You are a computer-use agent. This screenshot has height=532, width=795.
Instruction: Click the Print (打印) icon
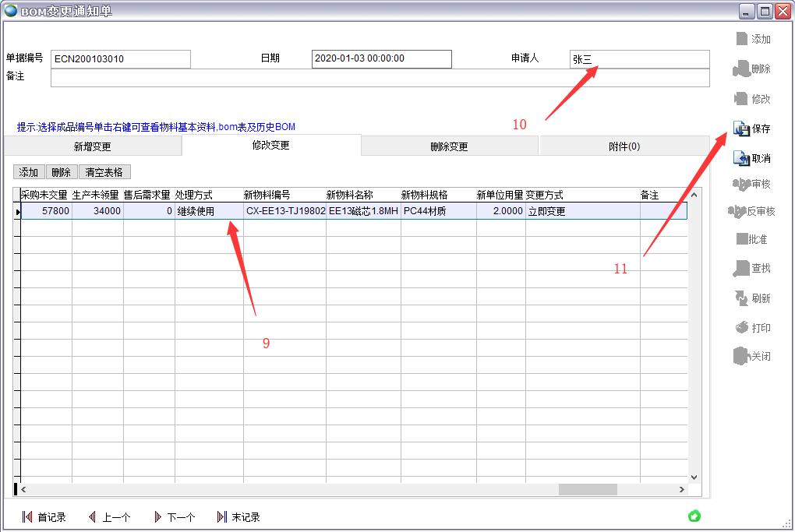click(741, 328)
